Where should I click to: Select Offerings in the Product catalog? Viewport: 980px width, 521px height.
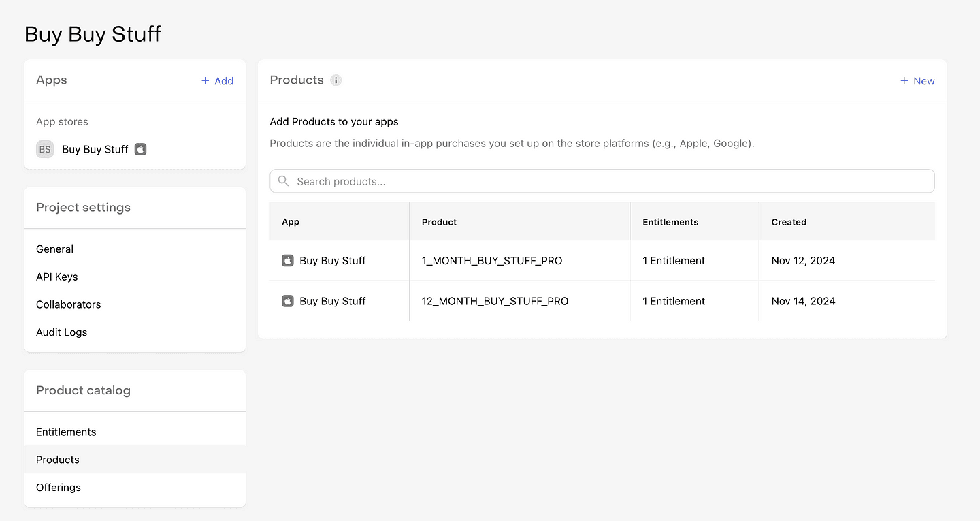coord(59,487)
